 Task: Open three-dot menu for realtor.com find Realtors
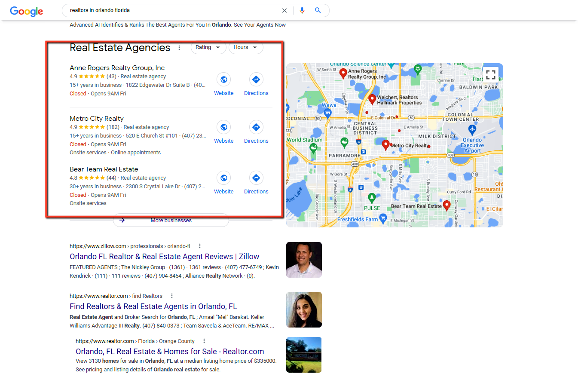(x=172, y=296)
